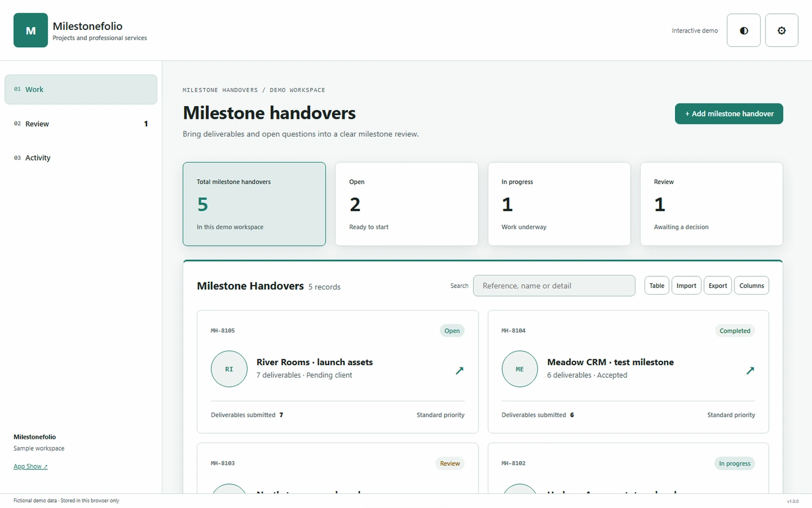This screenshot has width=812, height=508.
Task: Open the Review section in sidebar
Action: pyautogui.click(x=81, y=124)
